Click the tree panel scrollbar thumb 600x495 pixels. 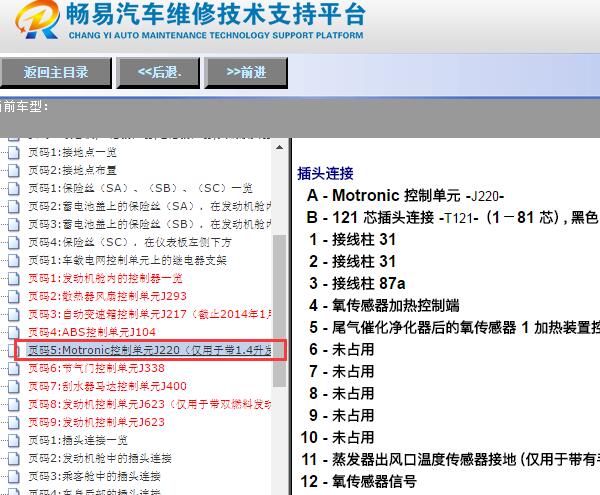click(280, 311)
